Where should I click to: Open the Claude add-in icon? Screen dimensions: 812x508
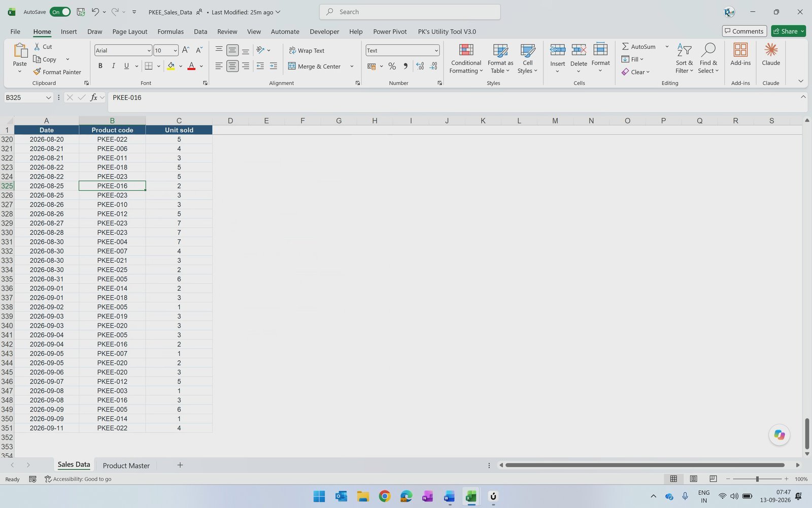pos(771,50)
